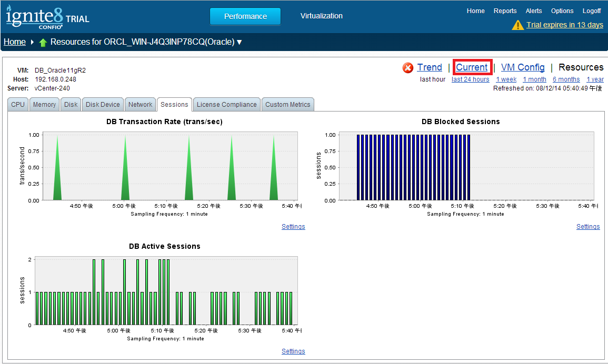Switch to the Custom Metrics tab
608x364 pixels.
click(x=288, y=105)
